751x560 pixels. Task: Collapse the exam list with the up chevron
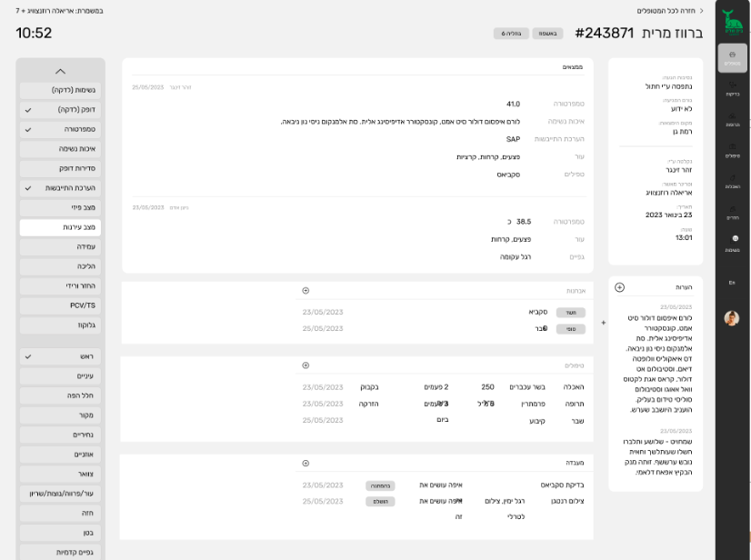coord(60,72)
